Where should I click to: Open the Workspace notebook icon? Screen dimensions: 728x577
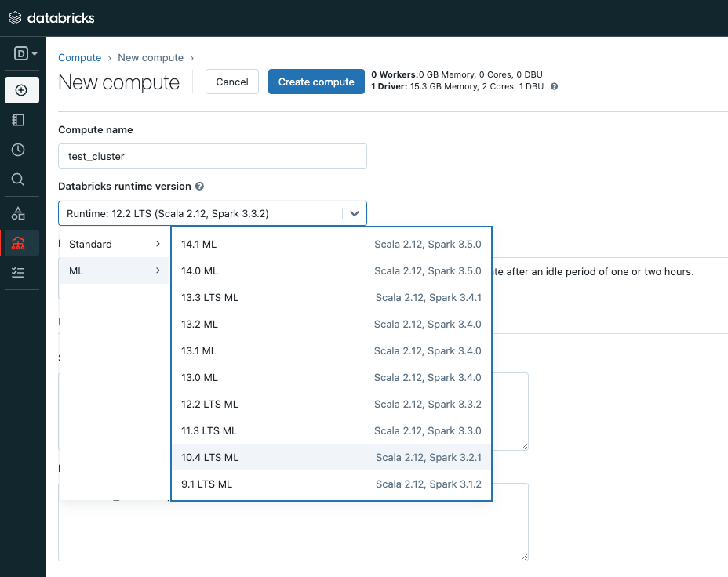pos(18,120)
